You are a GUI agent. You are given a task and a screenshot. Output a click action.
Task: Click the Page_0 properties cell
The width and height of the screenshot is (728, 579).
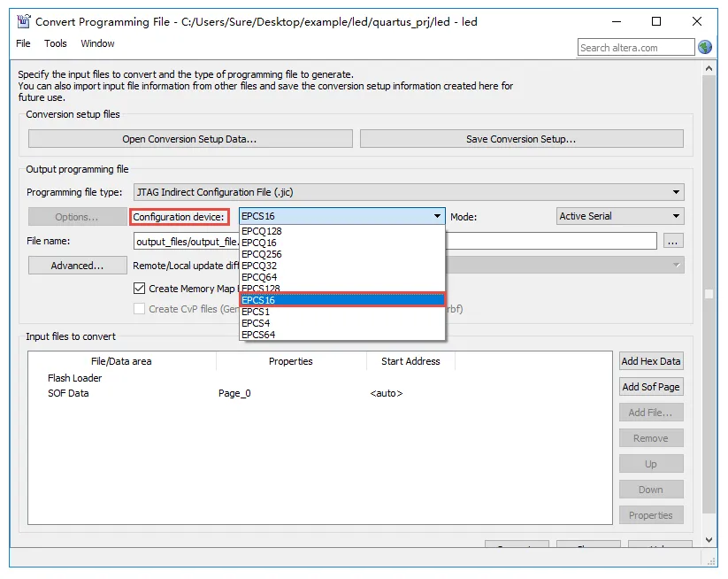click(234, 393)
